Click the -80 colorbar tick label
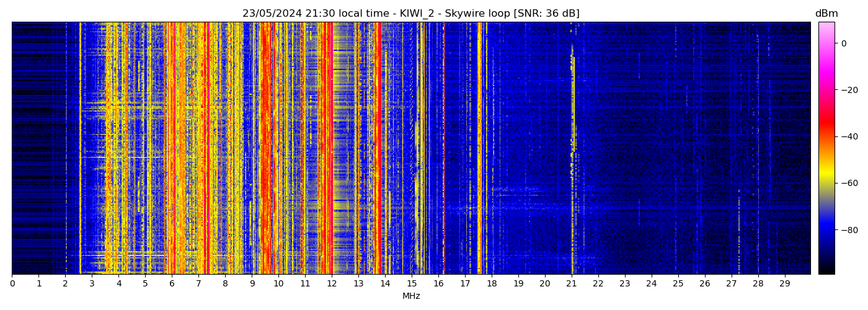868x310 pixels. (x=849, y=230)
